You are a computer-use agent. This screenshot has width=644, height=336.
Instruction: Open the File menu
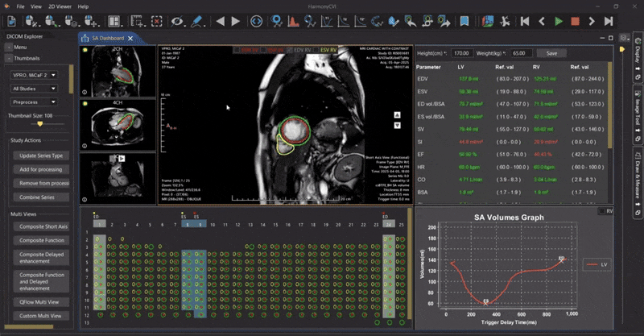click(21, 6)
